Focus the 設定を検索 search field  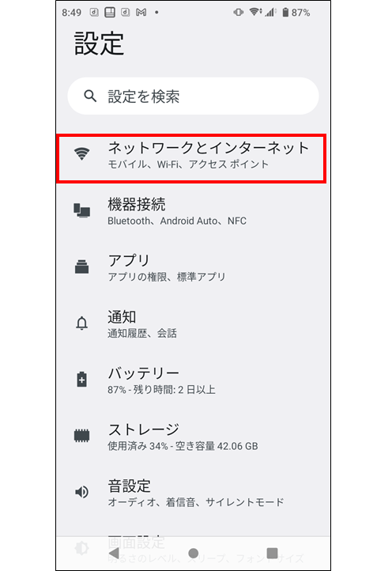pos(194,96)
